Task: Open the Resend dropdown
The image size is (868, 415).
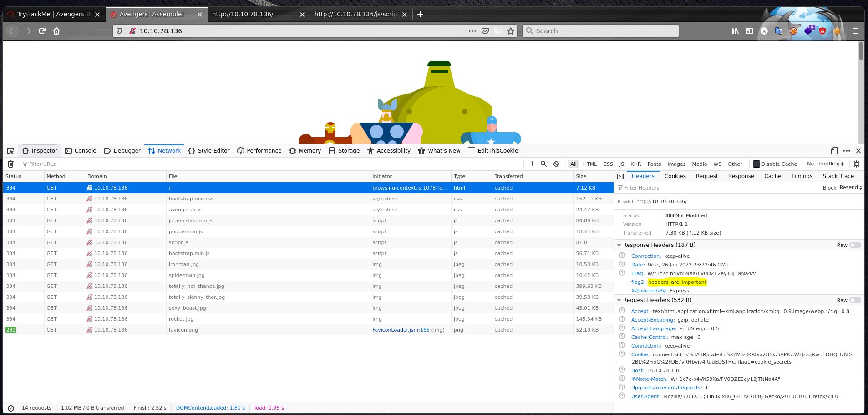Action: tap(851, 188)
